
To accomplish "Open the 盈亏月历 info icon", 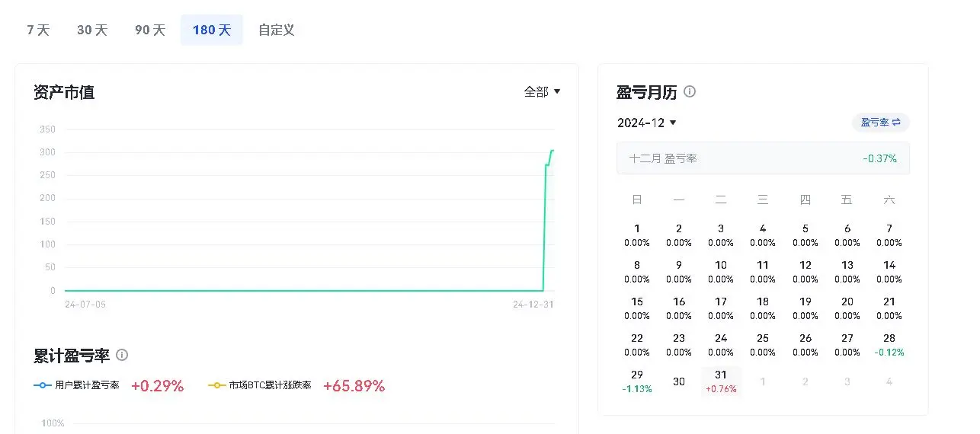I will (690, 92).
